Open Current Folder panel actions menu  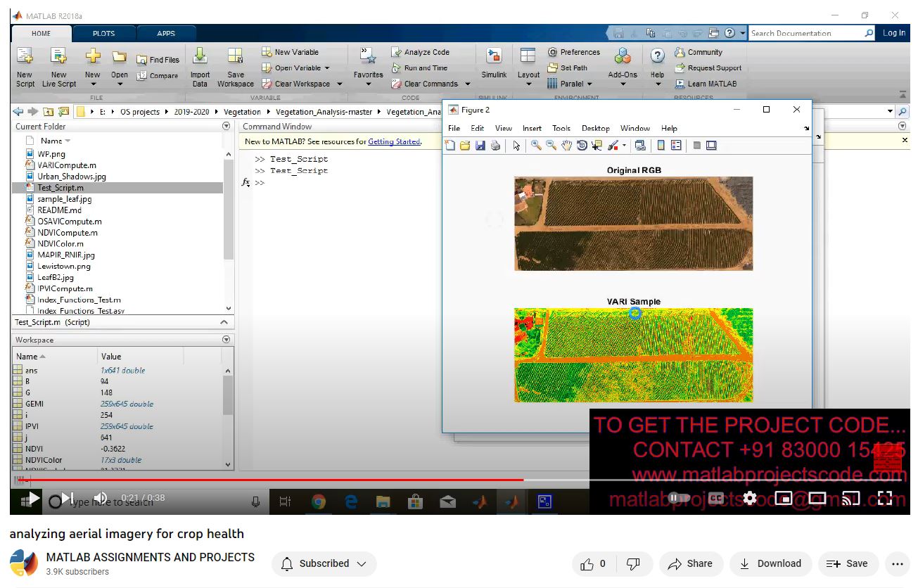[226, 127]
